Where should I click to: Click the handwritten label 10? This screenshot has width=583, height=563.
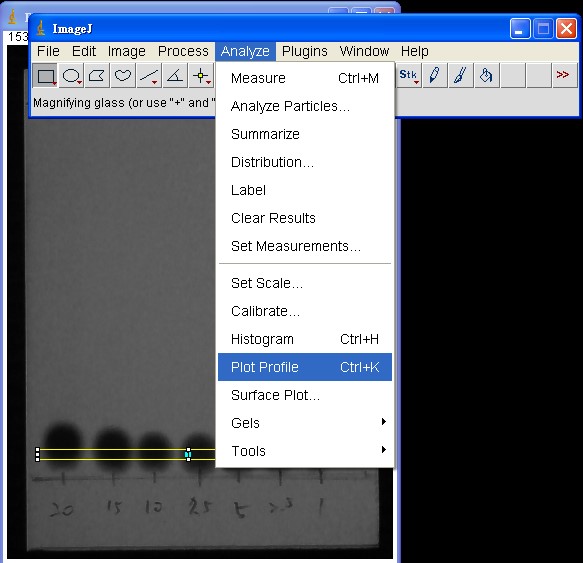153,506
